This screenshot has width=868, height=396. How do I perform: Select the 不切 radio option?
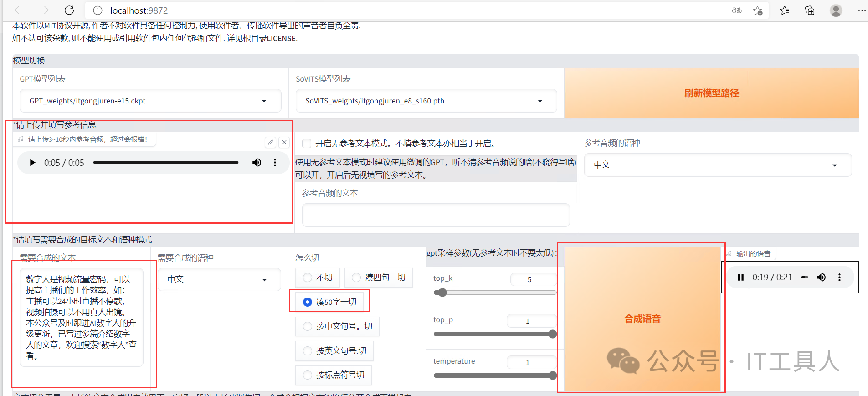pyautogui.click(x=308, y=278)
